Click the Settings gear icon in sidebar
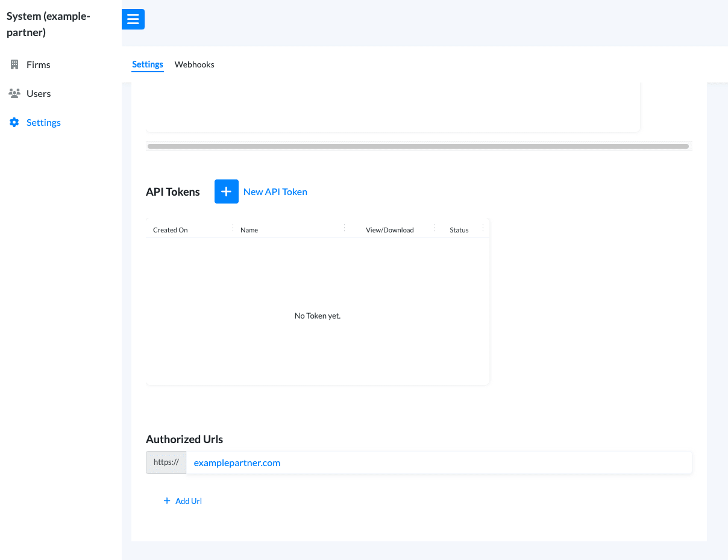 tap(14, 122)
